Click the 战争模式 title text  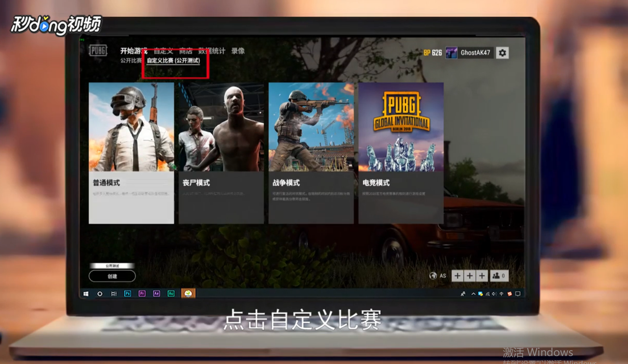pyautogui.click(x=286, y=183)
